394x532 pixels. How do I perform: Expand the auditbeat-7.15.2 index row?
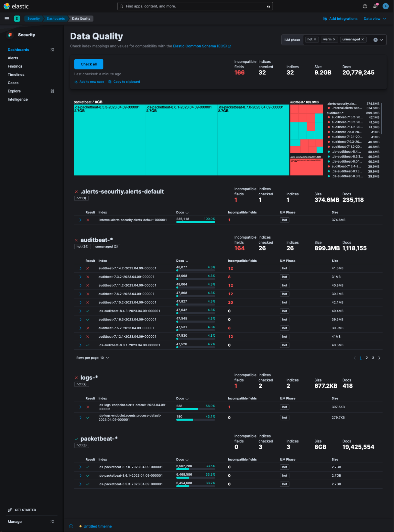[x=80, y=302]
